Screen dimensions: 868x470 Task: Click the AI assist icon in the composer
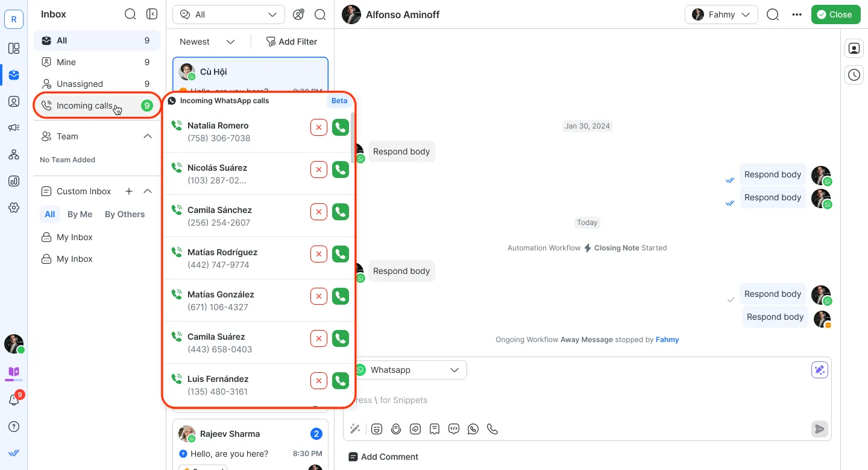(819, 370)
